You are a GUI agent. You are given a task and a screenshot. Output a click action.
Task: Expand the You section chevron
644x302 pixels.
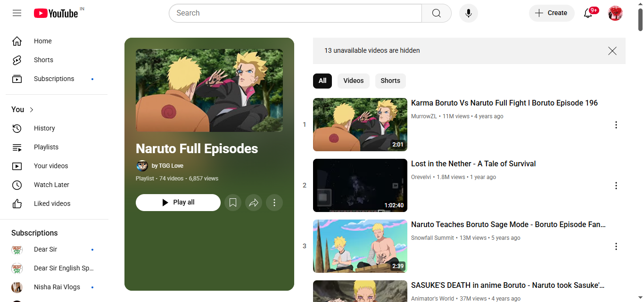tap(32, 110)
